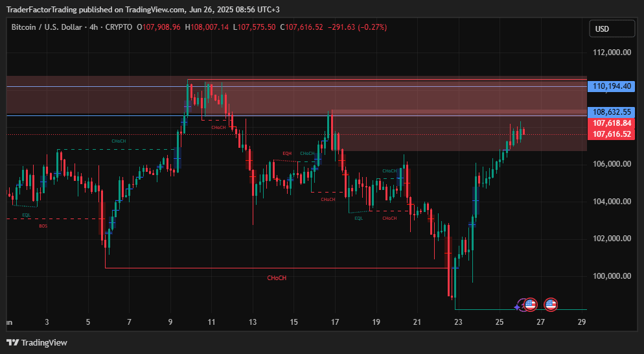This screenshot has height=354, width=644.
Task: Click date 5 on the time axis
Action: pyautogui.click(x=88, y=322)
